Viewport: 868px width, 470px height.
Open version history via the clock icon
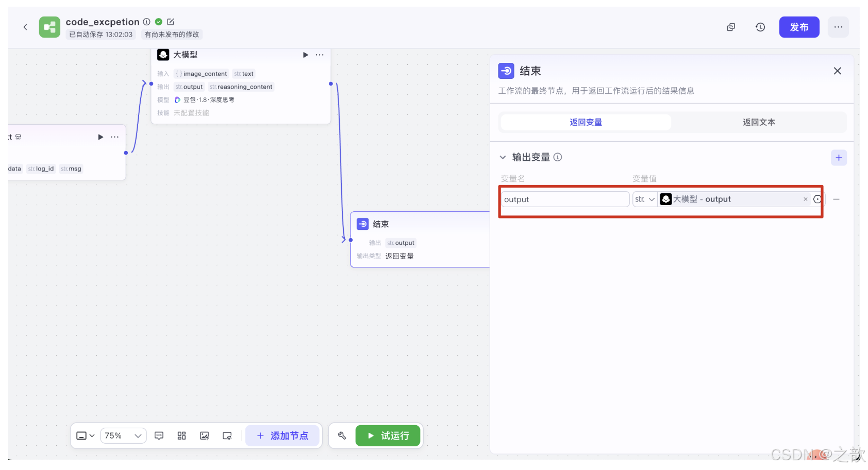760,27
